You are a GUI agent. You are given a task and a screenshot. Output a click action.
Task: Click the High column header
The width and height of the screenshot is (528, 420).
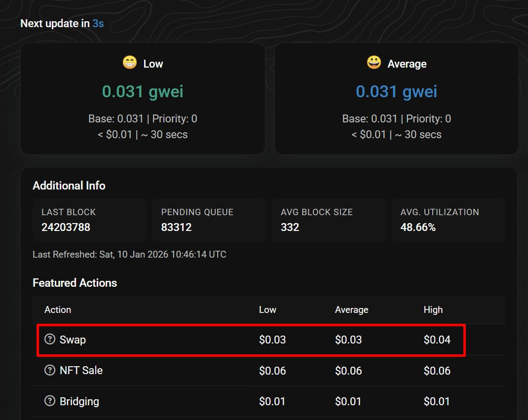coord(433,310)
